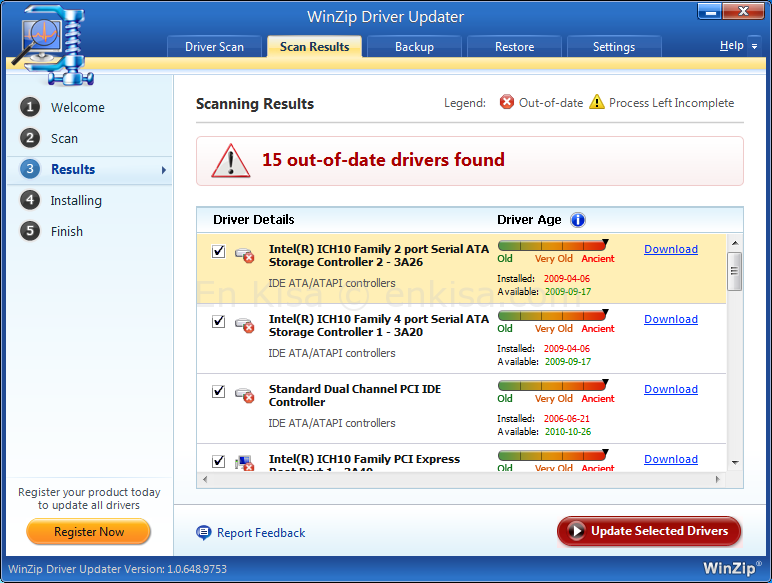Click the yellow Process Left Incomplete warning icon
Viewport: 772px width, 583px height.
[x=597, y=102]
